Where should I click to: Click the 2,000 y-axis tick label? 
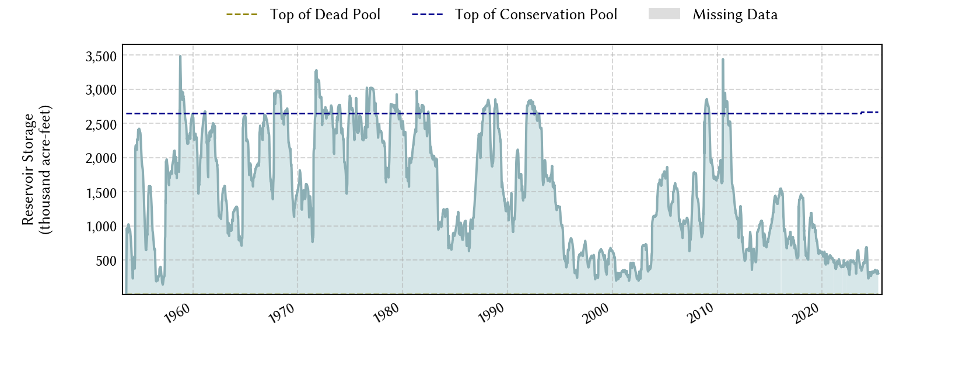click(x=101, y=158)
